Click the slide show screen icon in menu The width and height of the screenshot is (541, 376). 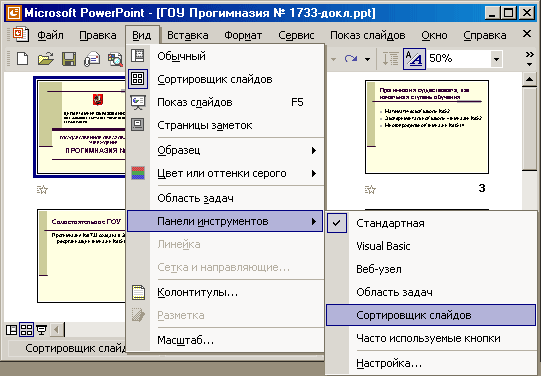(x=138, y=102)
